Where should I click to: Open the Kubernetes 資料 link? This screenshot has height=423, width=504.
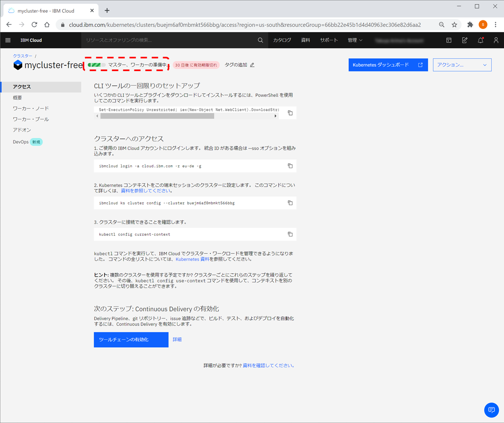pos(192,259)
